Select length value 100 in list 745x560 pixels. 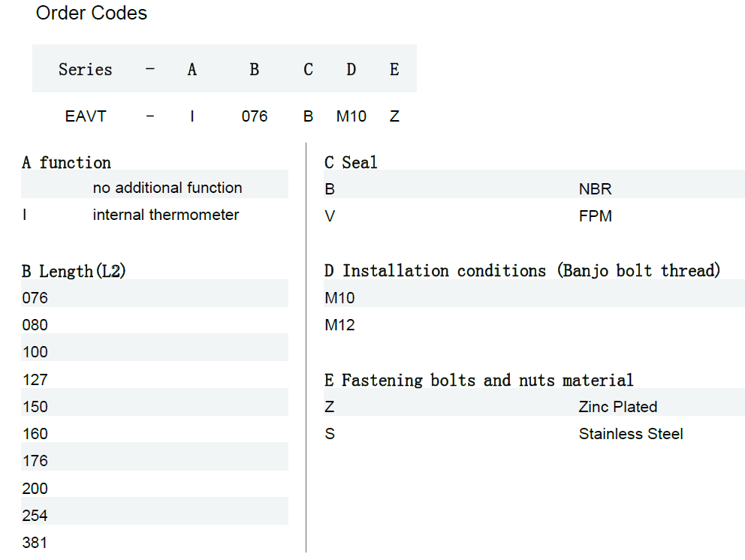point(35,352)
